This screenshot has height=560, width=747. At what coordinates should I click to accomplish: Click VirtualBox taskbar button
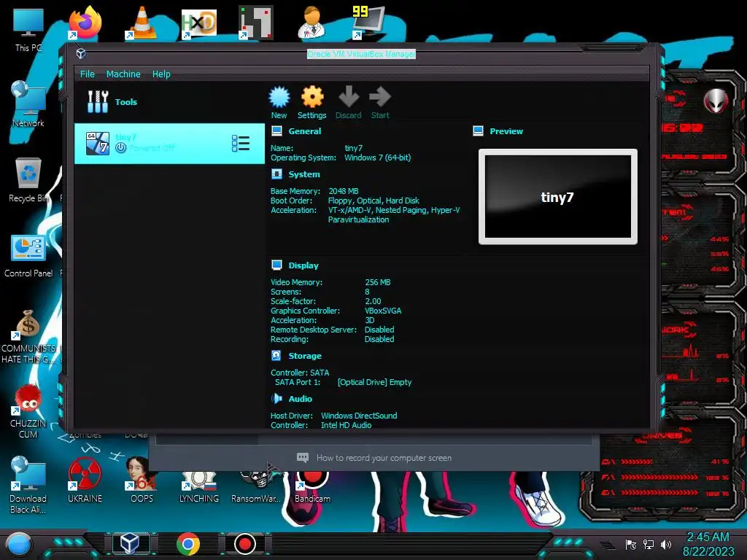130,543
